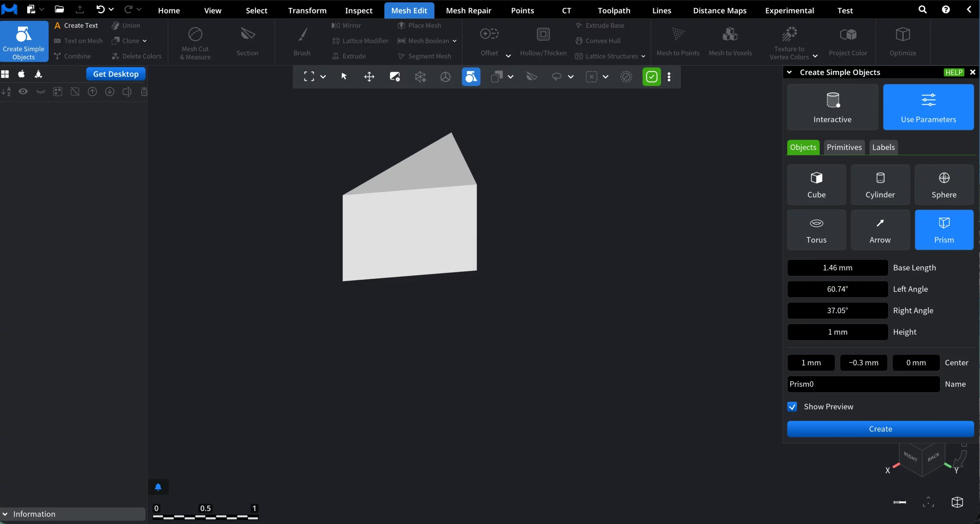Screen dimensions: 980x524
Task: Expand the Clone dropdown
Action: pyautogui.click(x=145, y=41)
